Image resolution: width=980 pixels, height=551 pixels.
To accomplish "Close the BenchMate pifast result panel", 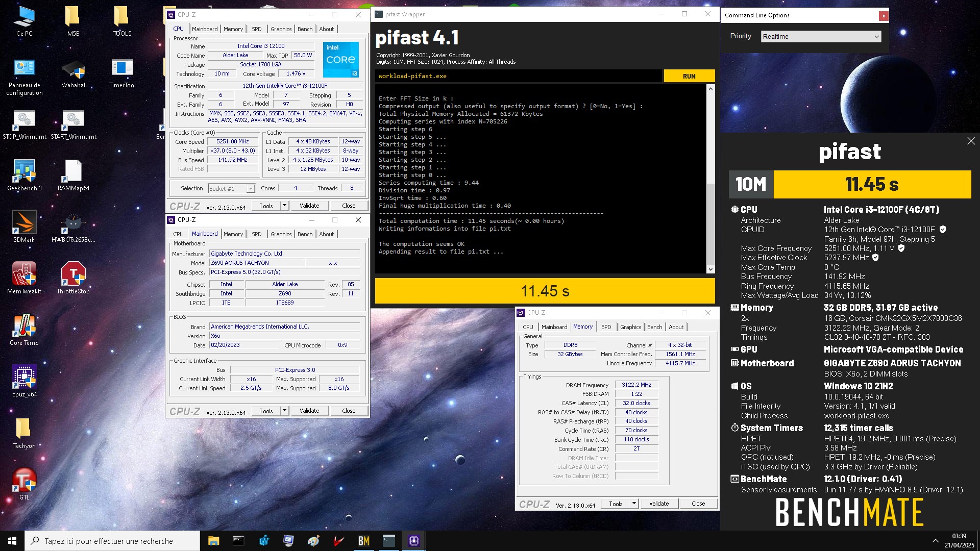I will (x=971, y=141).
